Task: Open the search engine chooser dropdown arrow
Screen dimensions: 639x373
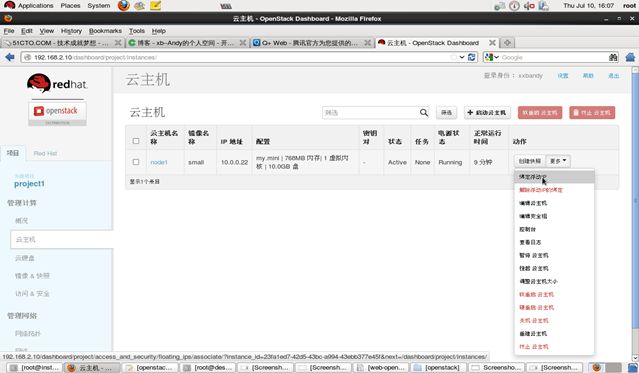Action: (496, 57)
